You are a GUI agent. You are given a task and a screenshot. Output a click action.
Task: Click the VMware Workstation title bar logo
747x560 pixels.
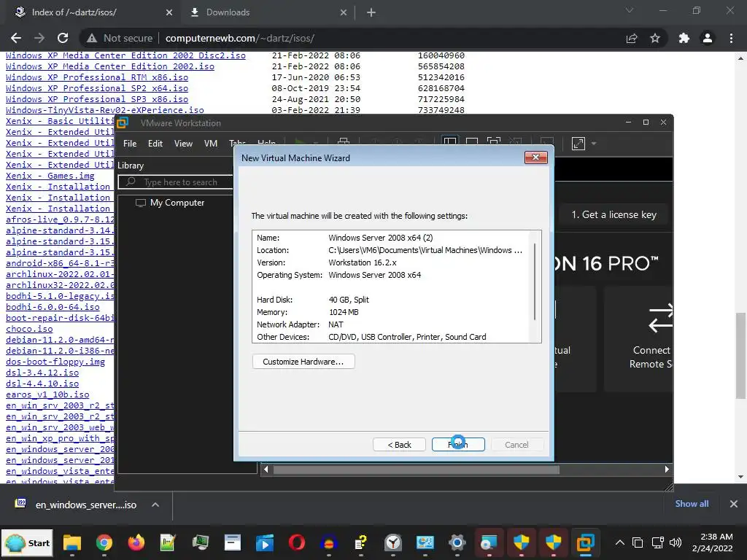123,122
